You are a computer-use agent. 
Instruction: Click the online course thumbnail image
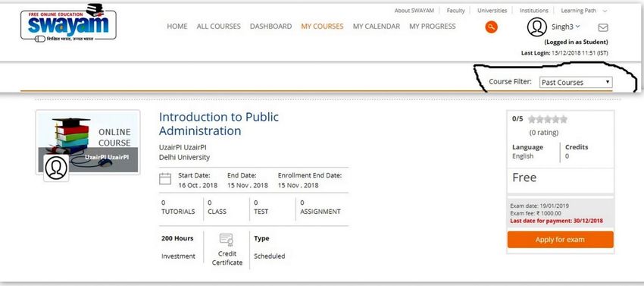(x=88, y=142)
